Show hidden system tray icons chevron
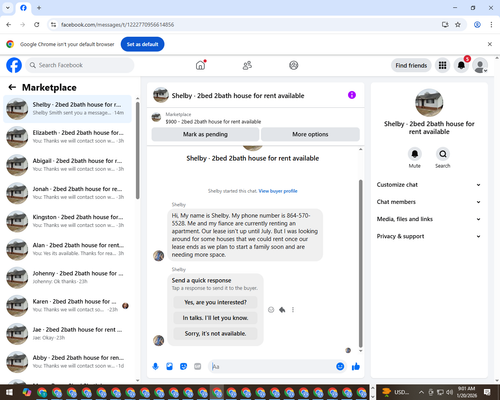This screenshot has width=500, height=400. pyautogui.click(x=421, y=392)
